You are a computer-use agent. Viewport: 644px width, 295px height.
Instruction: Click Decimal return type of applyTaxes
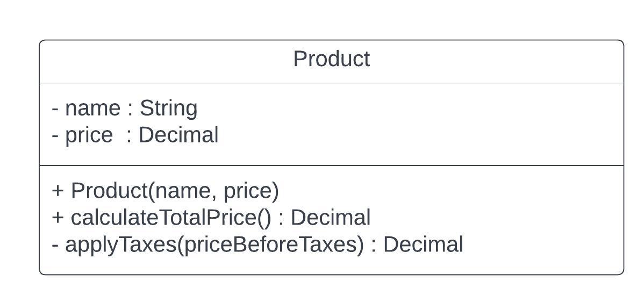[x=423, y=244]
